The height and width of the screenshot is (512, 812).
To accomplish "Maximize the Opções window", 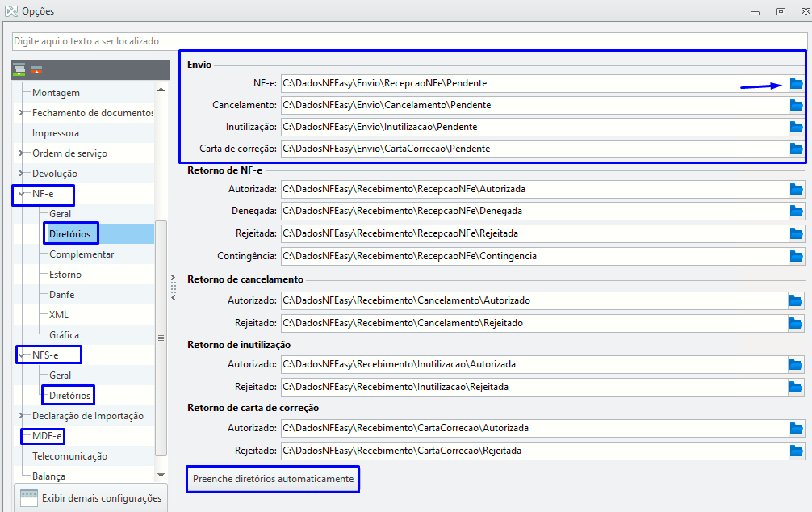I will 781,11.
